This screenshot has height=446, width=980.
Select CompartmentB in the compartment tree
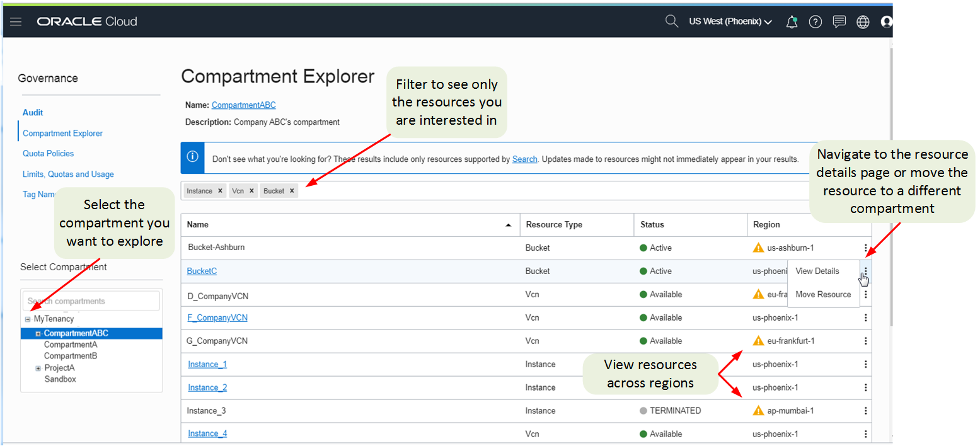tap(71, 356)
